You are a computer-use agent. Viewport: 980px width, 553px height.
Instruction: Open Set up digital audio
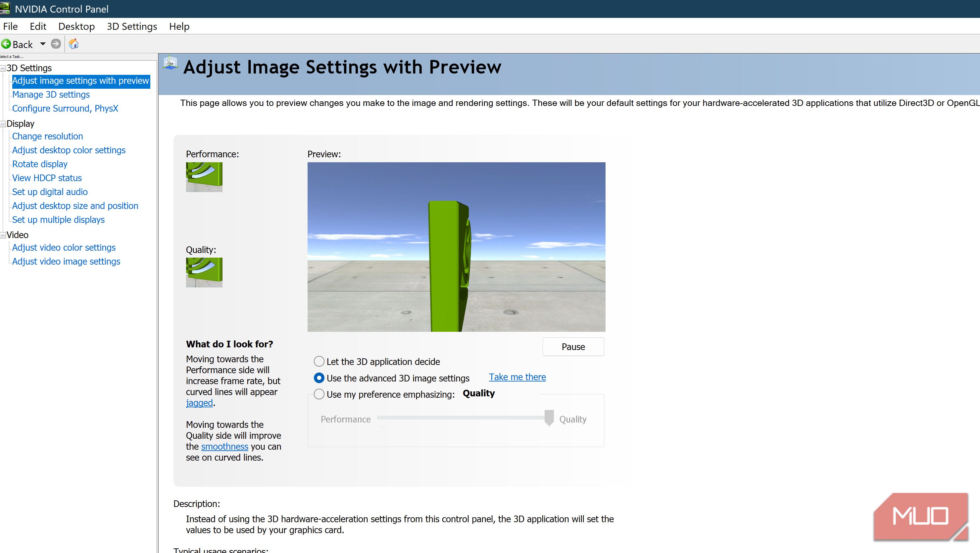click(x=50, y=192)
